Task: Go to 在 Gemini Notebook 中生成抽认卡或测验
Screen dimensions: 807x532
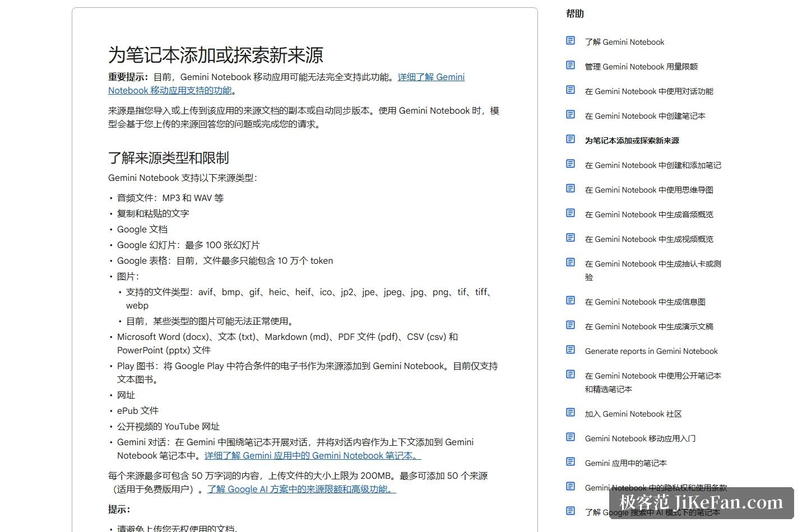Action: [x=653, y=270]
